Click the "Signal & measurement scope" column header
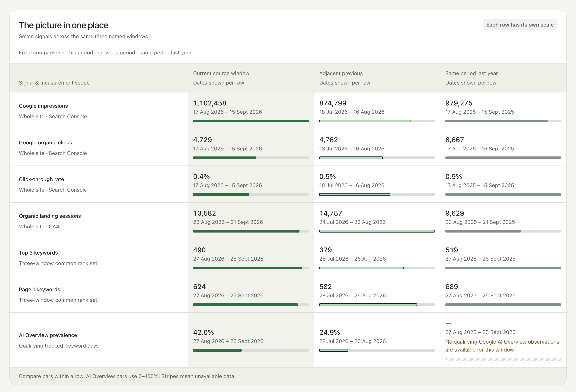576x392 pixels. 54,83
